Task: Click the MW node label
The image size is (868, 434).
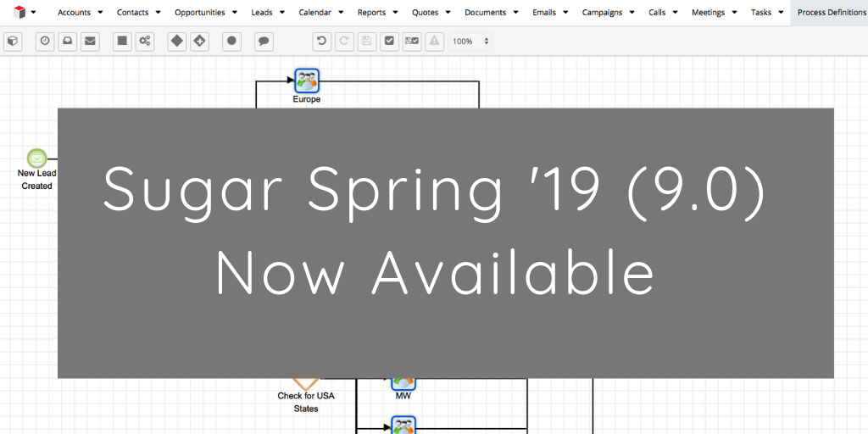Action: 403,396
